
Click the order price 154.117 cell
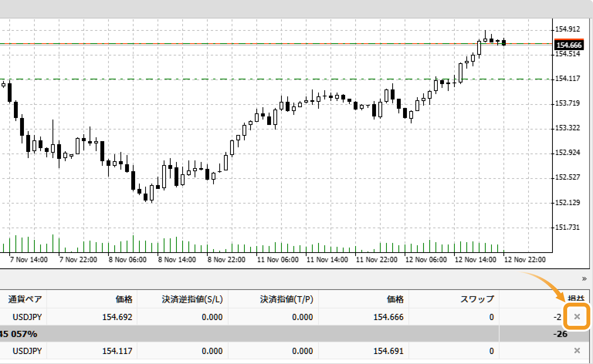click(x=117, y=351)
